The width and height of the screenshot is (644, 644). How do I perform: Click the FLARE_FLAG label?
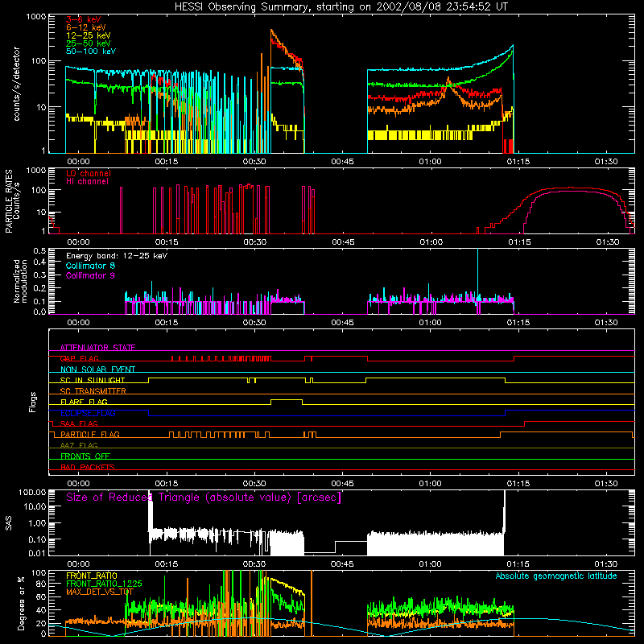(84, 402)
